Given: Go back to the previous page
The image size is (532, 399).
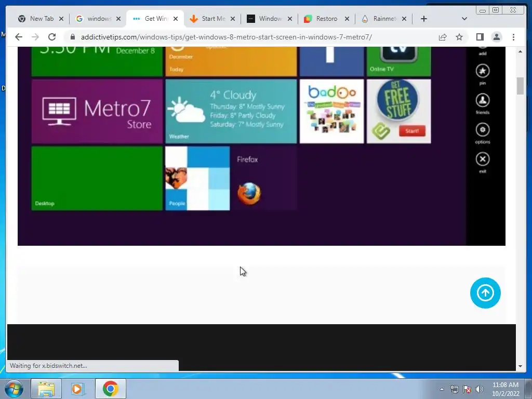Looking at the screenshot, I should (x=19, y=37).
